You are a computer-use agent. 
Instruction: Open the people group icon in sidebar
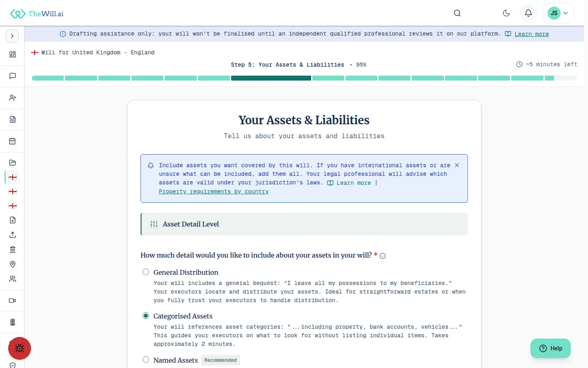click(x=13, y=279)
